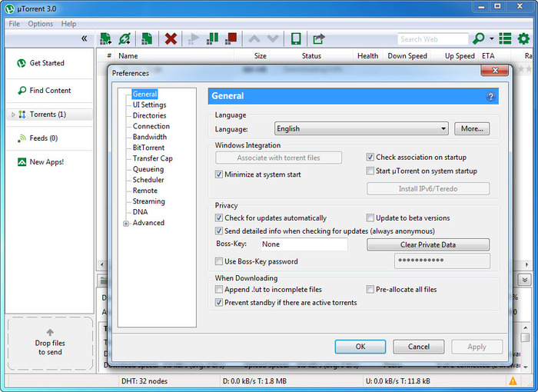Open the Options menu
Image resolution: width=538 pixels, height=392 pixels.
click(x=41, y=24)
